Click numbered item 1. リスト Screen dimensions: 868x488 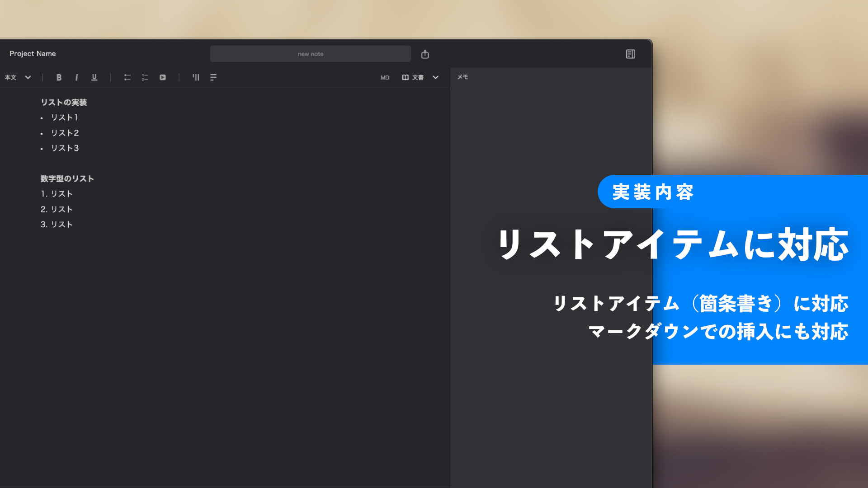(x=57, y=194)
